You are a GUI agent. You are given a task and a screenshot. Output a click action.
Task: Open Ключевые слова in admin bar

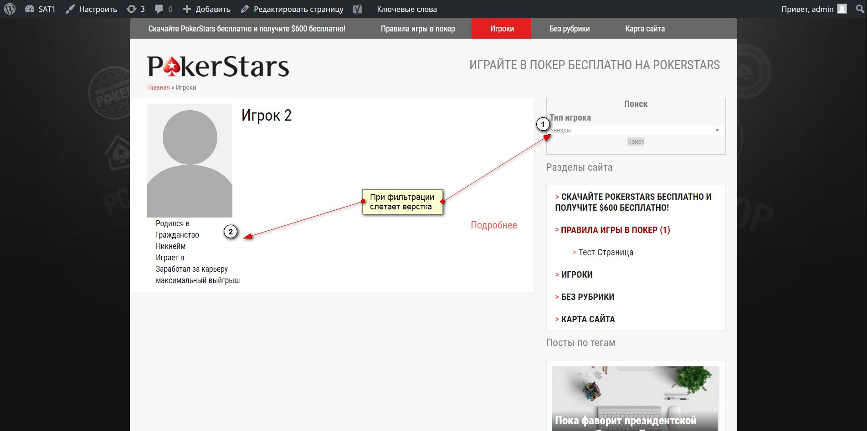tap(407, 9)
